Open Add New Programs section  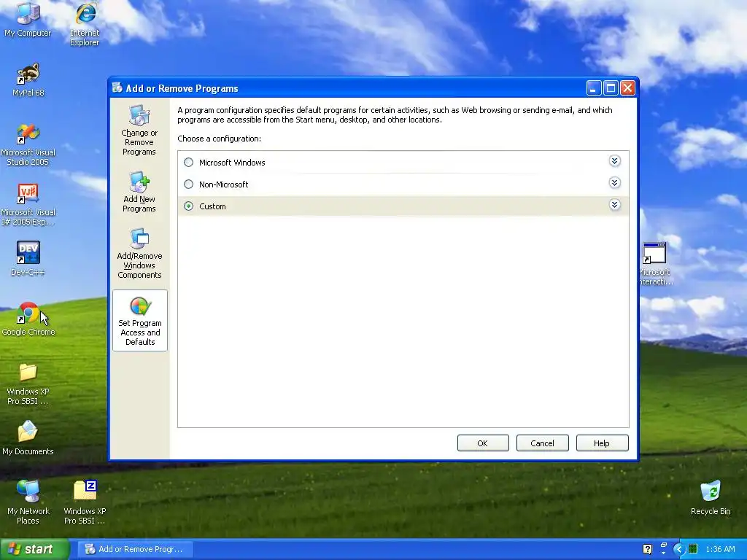139,192
